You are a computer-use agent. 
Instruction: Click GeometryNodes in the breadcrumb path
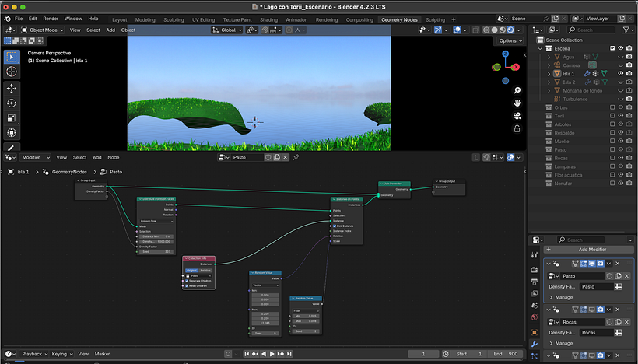tap(69, 172)
